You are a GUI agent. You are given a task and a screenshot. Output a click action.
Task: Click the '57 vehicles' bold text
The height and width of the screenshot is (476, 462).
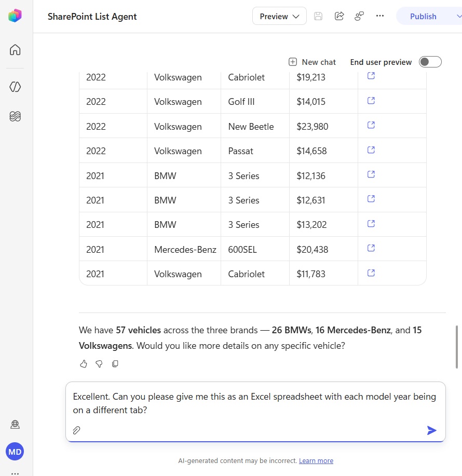click(x=139, y=330)
